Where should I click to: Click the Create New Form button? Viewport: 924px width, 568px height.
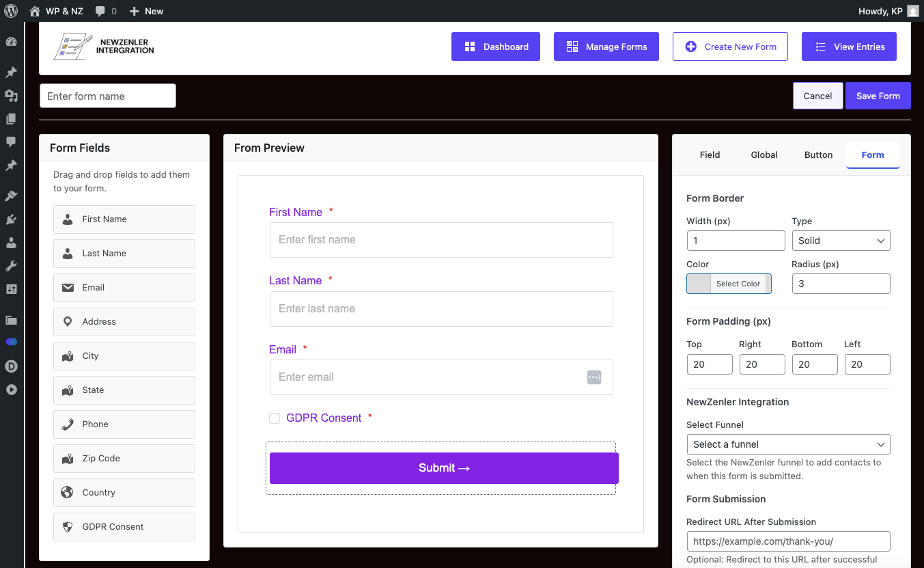[730, 47]
